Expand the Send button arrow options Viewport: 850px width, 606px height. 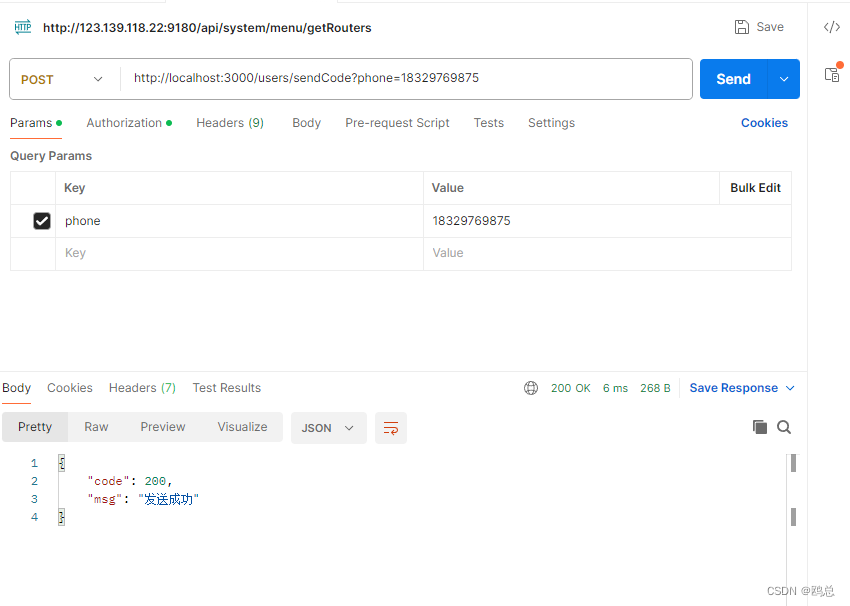[x=784, y=79]
